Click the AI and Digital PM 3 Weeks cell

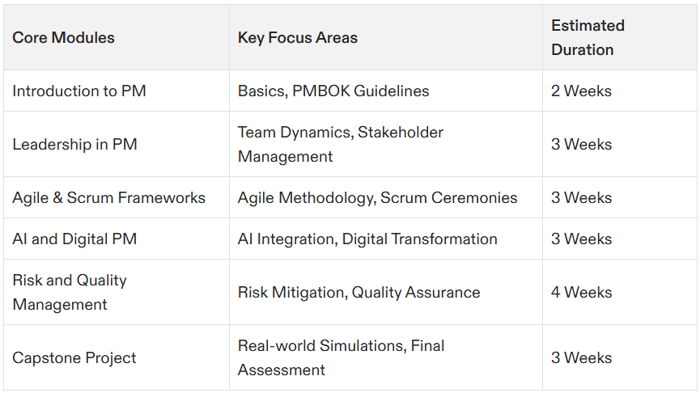click(620, 238)
